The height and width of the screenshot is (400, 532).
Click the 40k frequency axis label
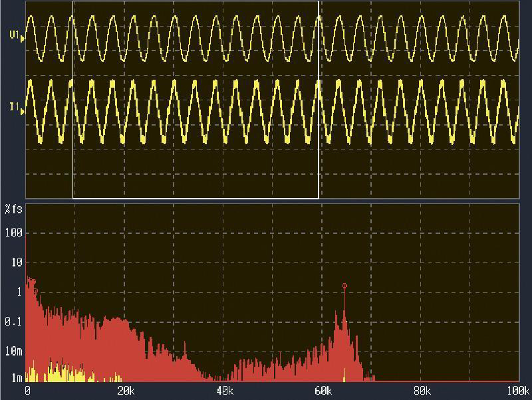(x=223, y=390)
